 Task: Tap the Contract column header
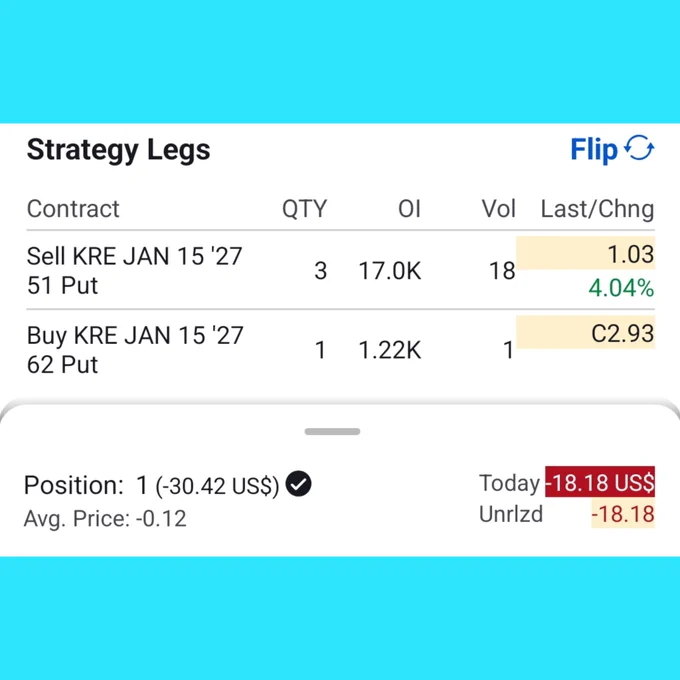(73, 209)
